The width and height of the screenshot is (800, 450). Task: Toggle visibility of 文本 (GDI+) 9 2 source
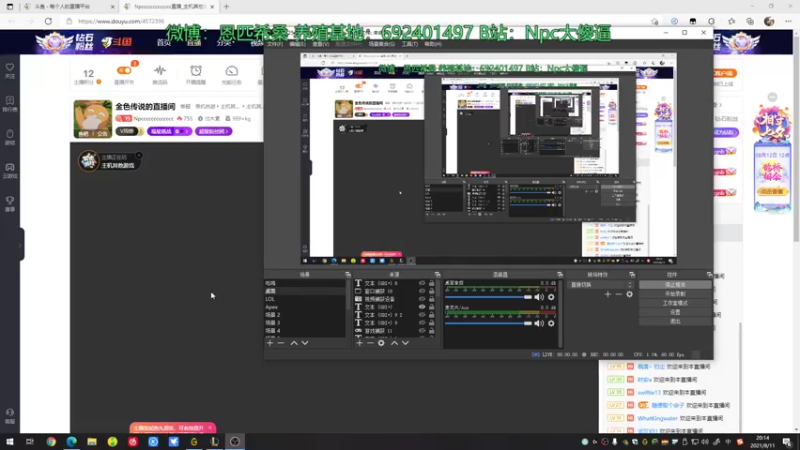[422, 315]
